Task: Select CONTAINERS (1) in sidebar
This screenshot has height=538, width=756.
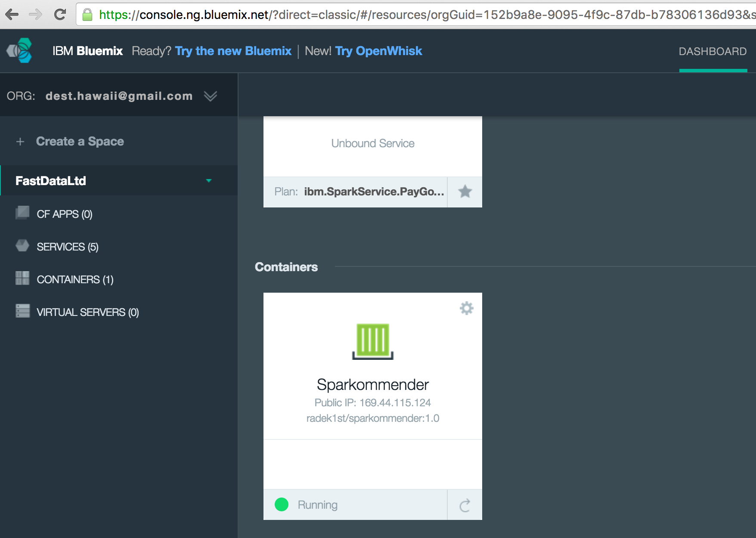Action: click(75, 280)
